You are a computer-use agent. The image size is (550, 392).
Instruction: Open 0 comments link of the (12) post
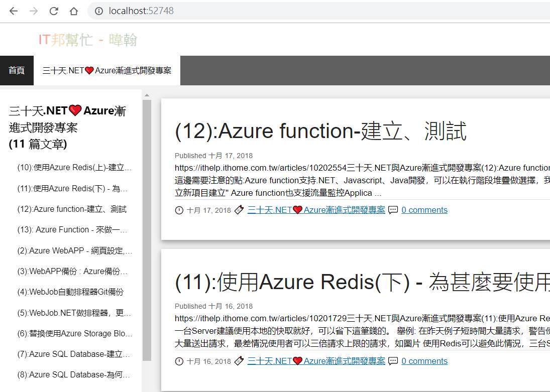coord(424,210)
